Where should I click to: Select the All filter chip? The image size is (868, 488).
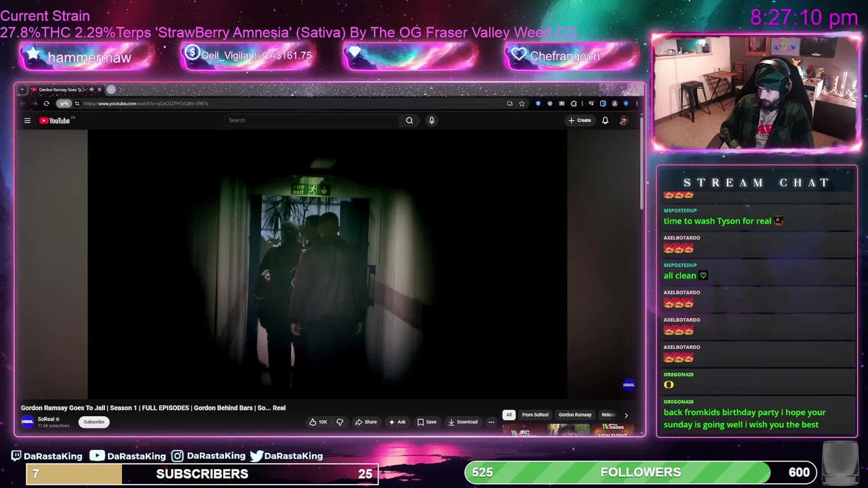click(509, 415)
